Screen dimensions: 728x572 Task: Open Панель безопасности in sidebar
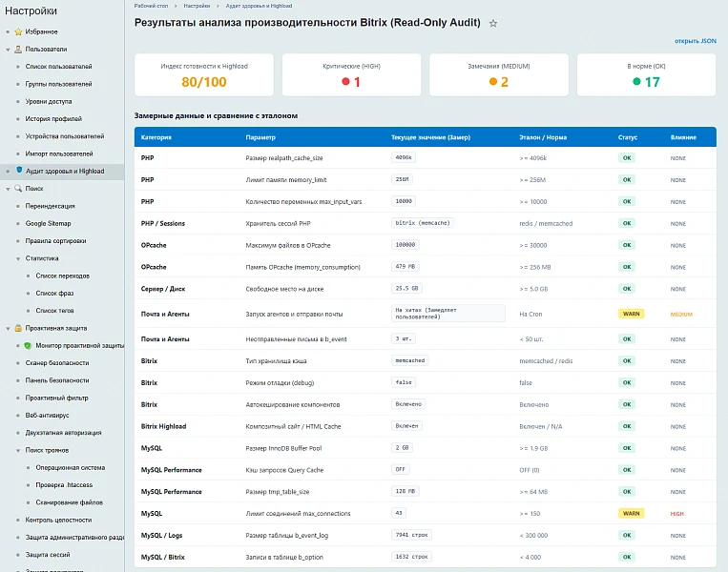[57, 380]
